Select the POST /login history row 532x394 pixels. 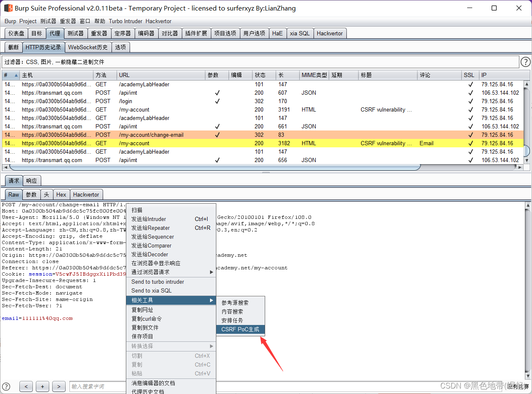pos(263,101)
